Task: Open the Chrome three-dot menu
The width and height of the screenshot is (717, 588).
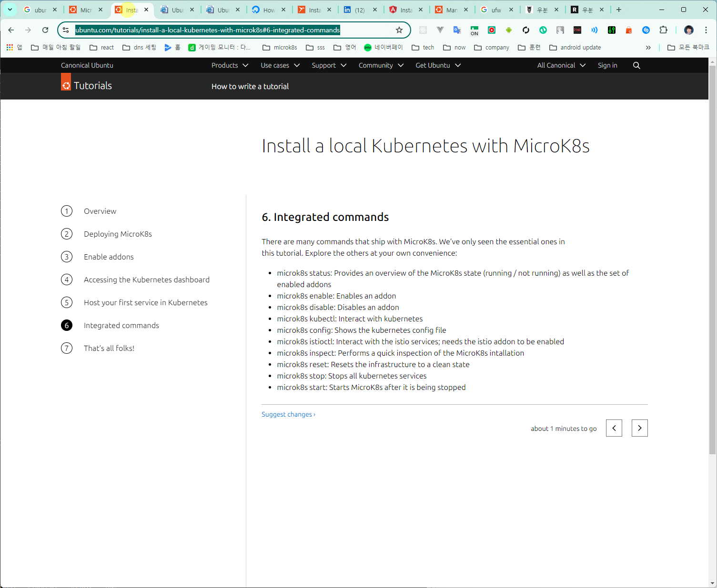Action: (706, 30)
